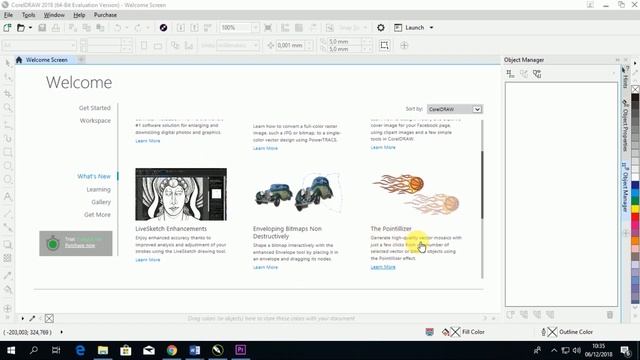The height and width of the screenshot is (360, 640).
Task: Click the Welcome content vertical scrollbar
Action: point(482,184)
